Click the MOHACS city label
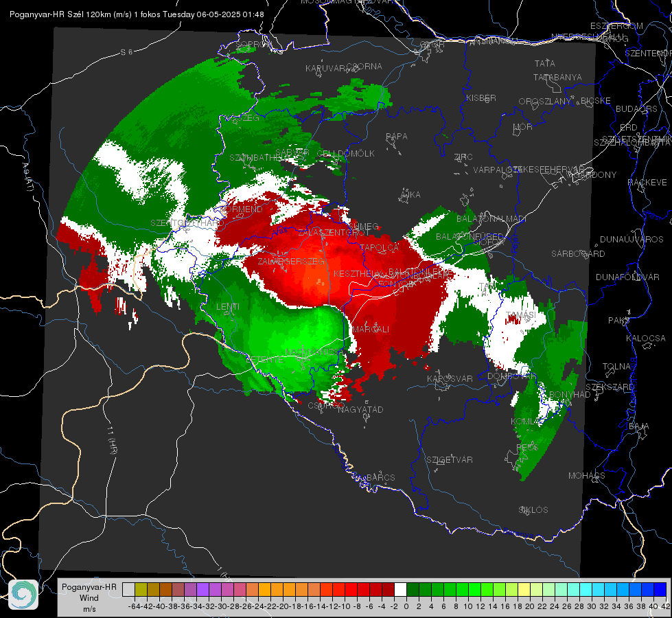672x618 pixels. [587, 476]
